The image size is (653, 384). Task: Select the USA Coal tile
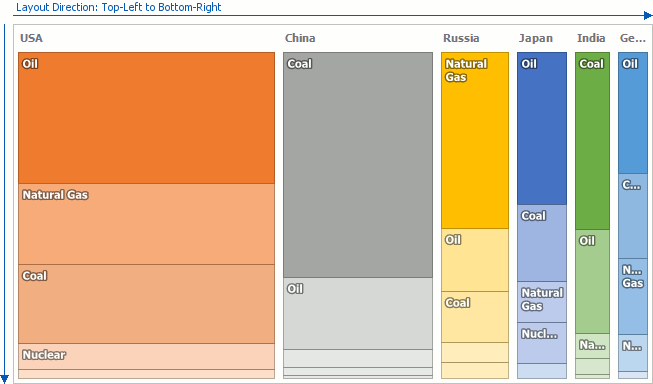146,304
